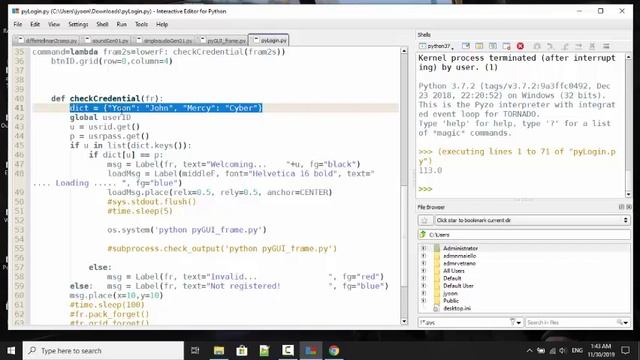The image size is (640, 360).
Task: Open the Help menu
Action: click(162, 24)
